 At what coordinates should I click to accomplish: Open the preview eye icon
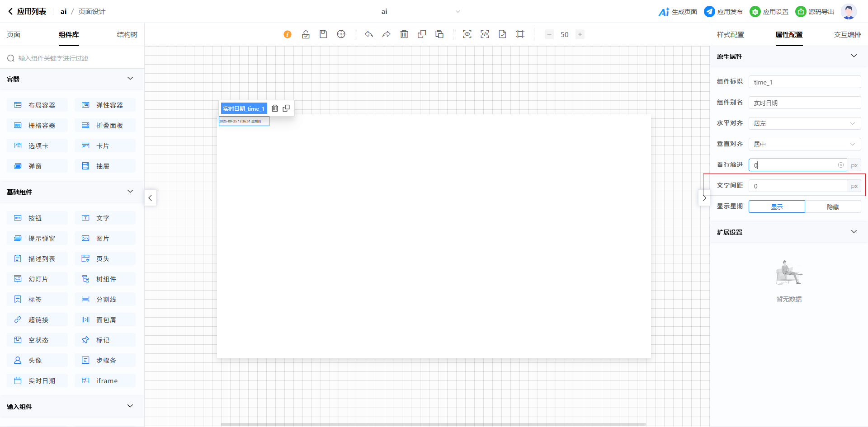(x=467, y=34)
